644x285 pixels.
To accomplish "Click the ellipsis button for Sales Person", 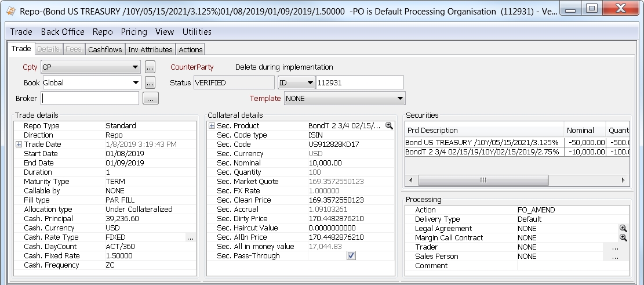I will coord(615,257).
